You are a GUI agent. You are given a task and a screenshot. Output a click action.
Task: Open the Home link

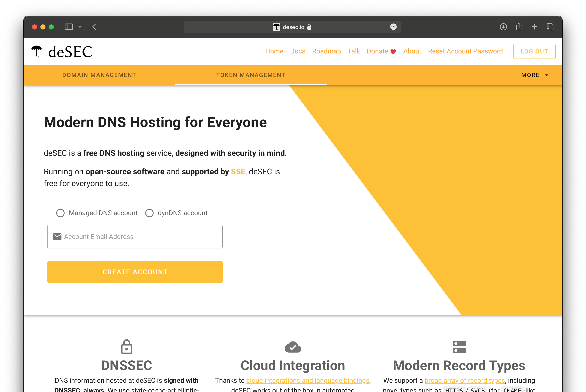[x=274, y=51]
